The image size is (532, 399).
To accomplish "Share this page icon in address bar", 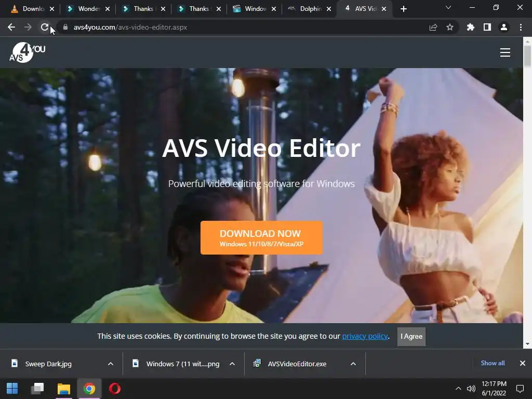I will point(433,27).
